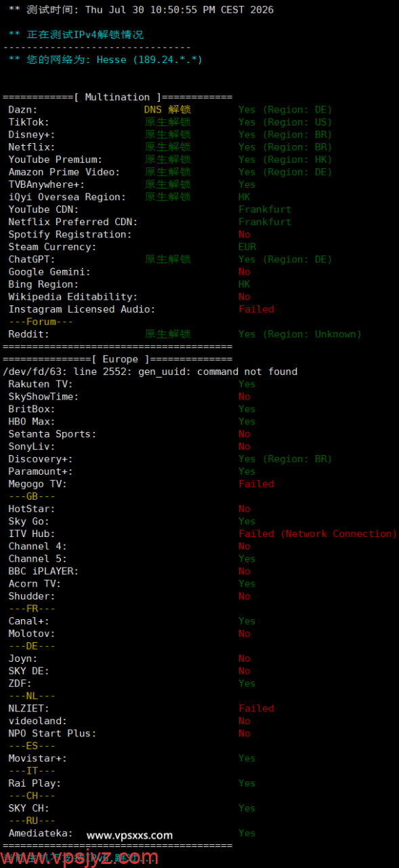Screen dimensions: 399x868
Task: Click the Steam Currency EUR value
Action: (247, 247)
